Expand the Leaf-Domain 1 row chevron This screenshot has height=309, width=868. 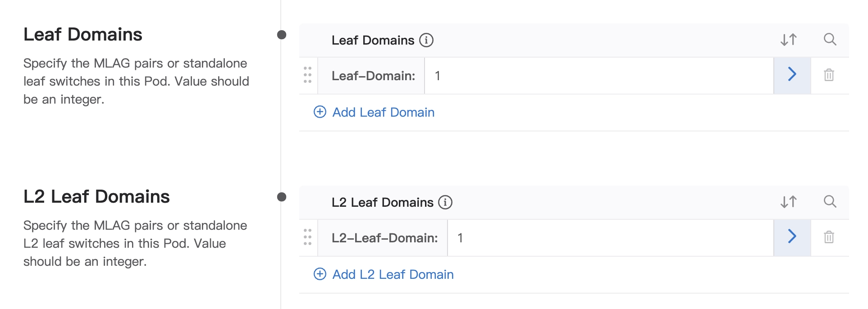(792, 75)
